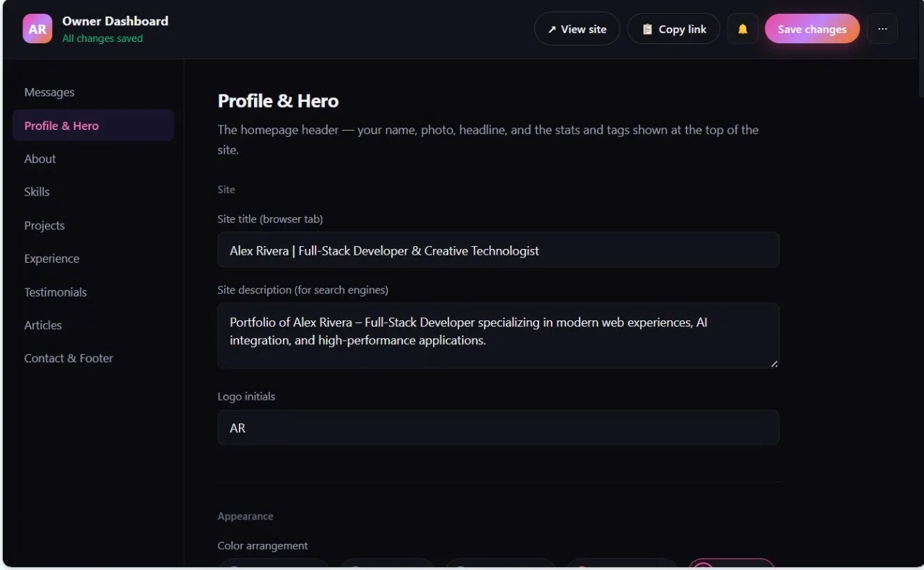Click the "Site description (for search engines)" label

302,290
